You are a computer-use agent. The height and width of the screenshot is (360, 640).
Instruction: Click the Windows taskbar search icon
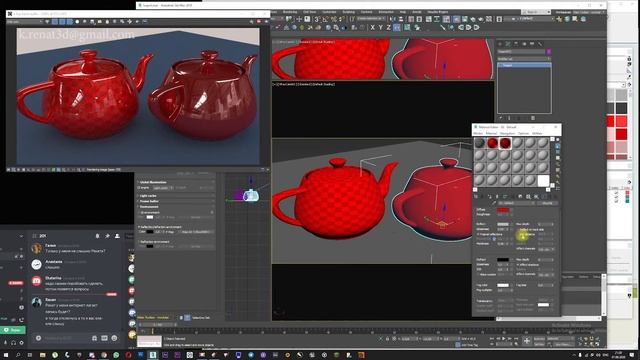pos(18,355)
